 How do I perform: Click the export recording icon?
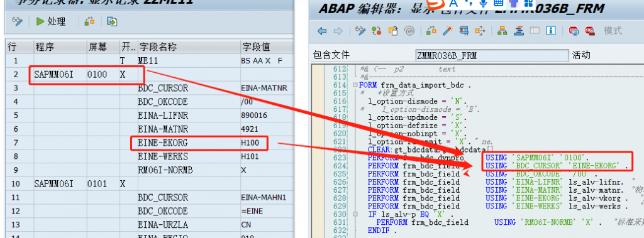coord(112,21)
